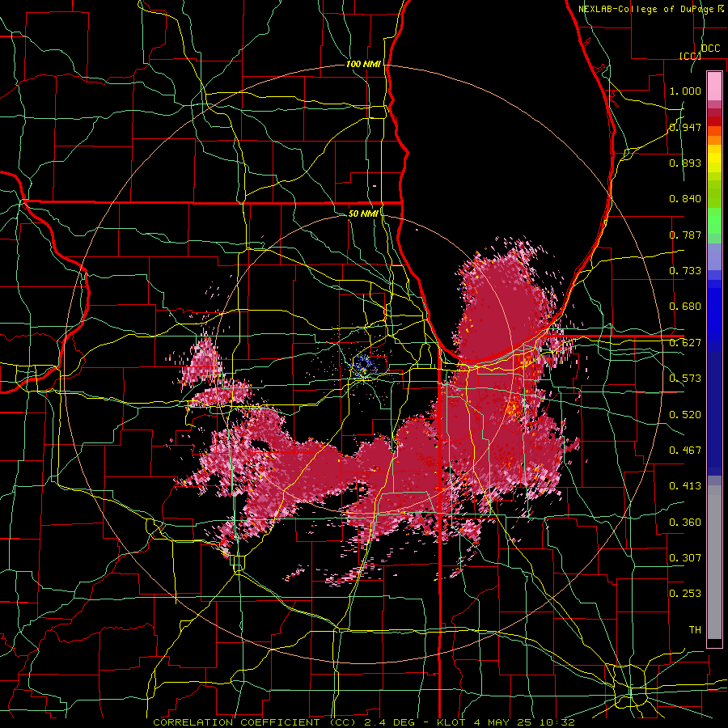This screenshot has width=728, height=728.
Task: Click the 100 NMI range ring label
Action: coord(363,64)
